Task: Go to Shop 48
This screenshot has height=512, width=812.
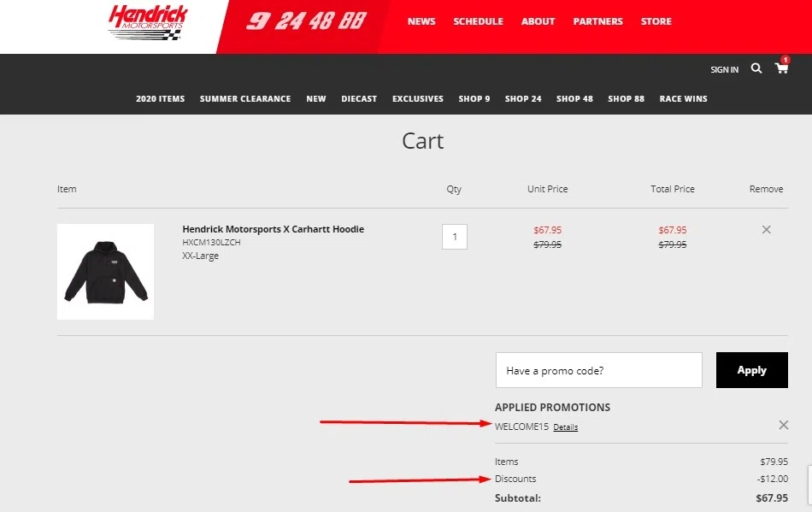Action: click(x=574, y=98)
